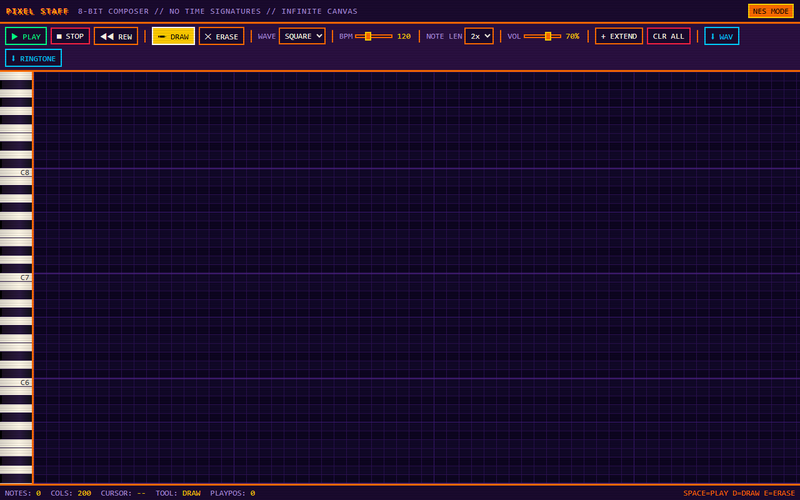The image size is (800, 500).
Task: Download the Ringtone file
Action: tap(34, 58)
